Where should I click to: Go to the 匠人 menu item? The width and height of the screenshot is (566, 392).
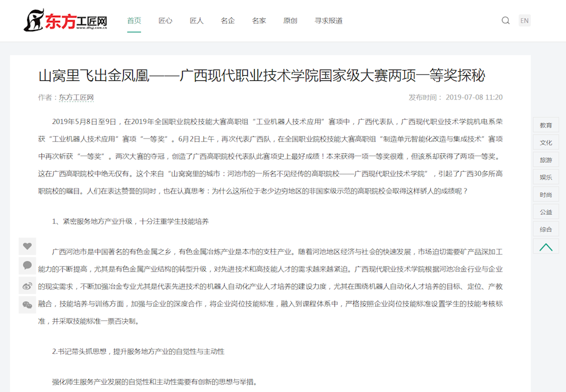pos(196,21)
